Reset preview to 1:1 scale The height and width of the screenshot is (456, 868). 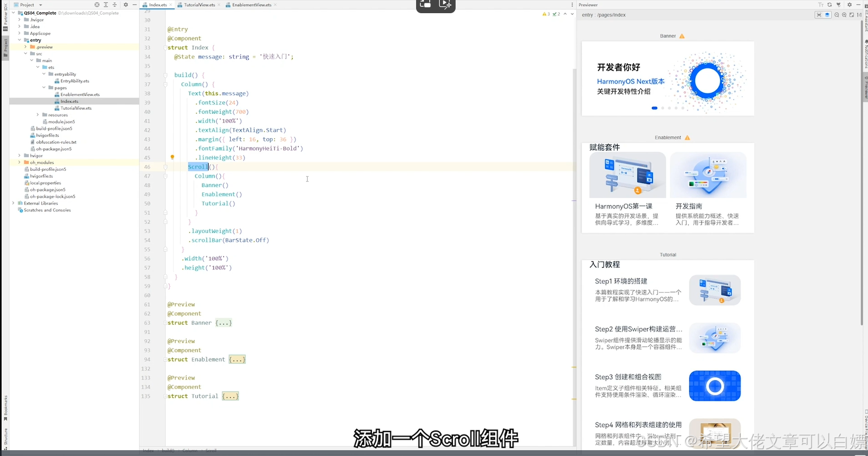tap(859, 15)
